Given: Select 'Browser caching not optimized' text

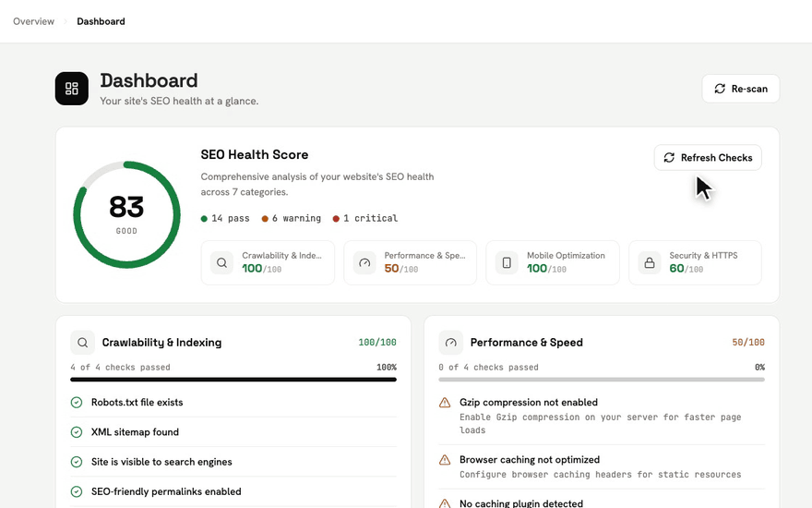Looking at the screenshot, I should pyautogui.click(x=530, y=460).
